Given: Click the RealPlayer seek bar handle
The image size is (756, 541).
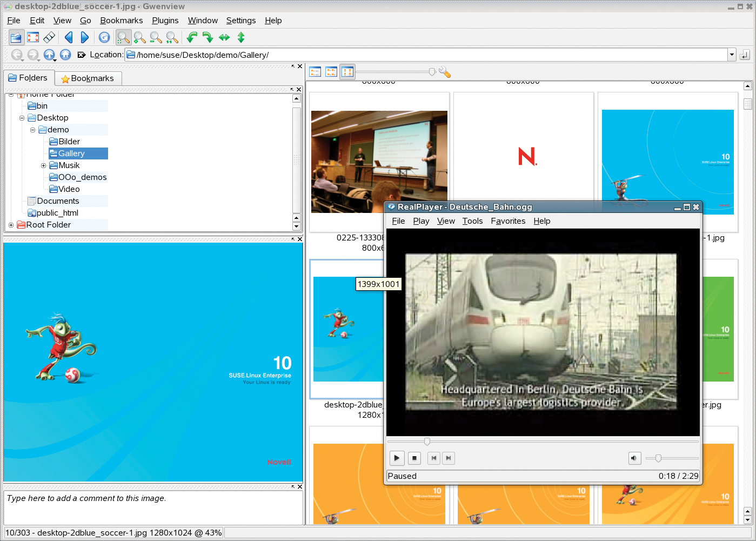Looking at the screenshot, I should (427, 442).
